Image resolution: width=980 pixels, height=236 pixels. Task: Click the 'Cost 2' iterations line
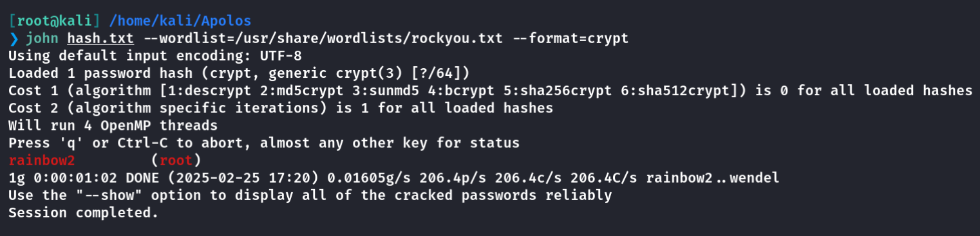click(x=281, y=108)
